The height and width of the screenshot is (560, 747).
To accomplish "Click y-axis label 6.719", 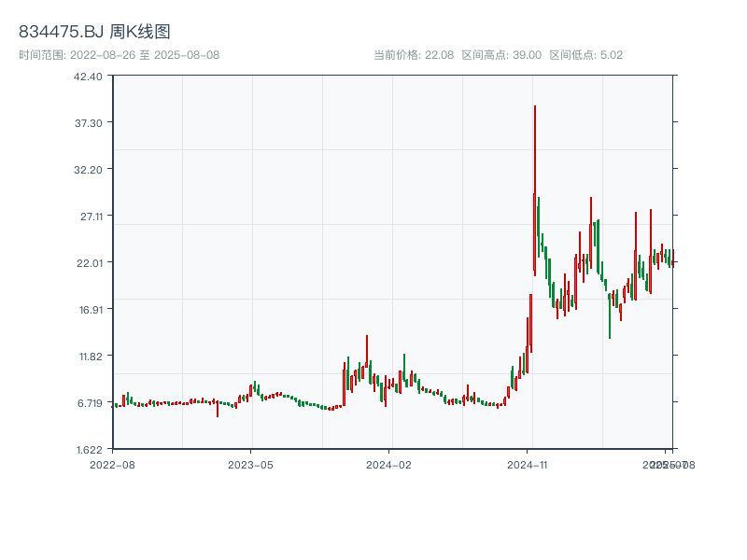I will (90, 403).
